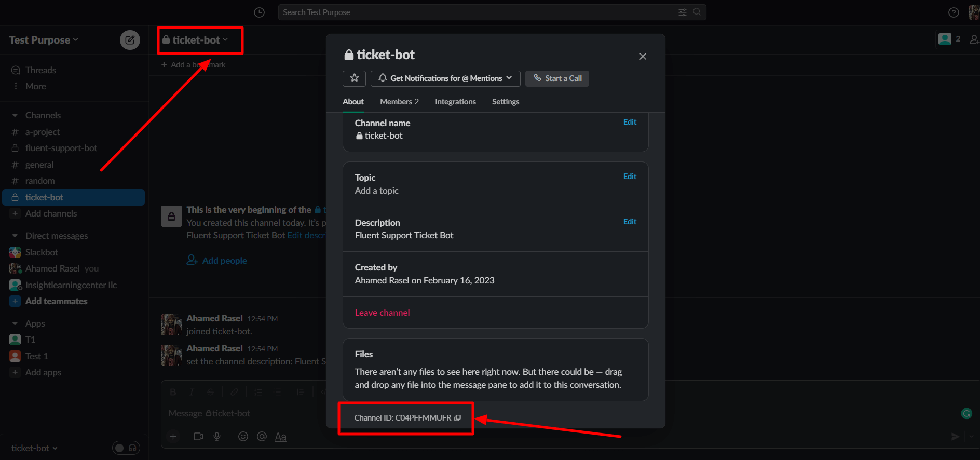
Task: Insert link icon in composer toolbar
Action: click(x=235, y=392)
